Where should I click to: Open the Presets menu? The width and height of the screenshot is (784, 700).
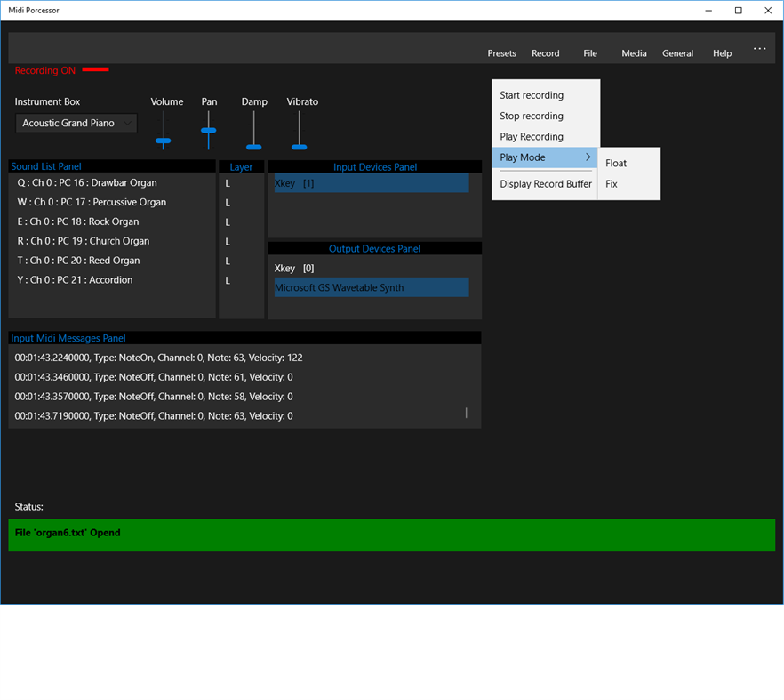501,53
